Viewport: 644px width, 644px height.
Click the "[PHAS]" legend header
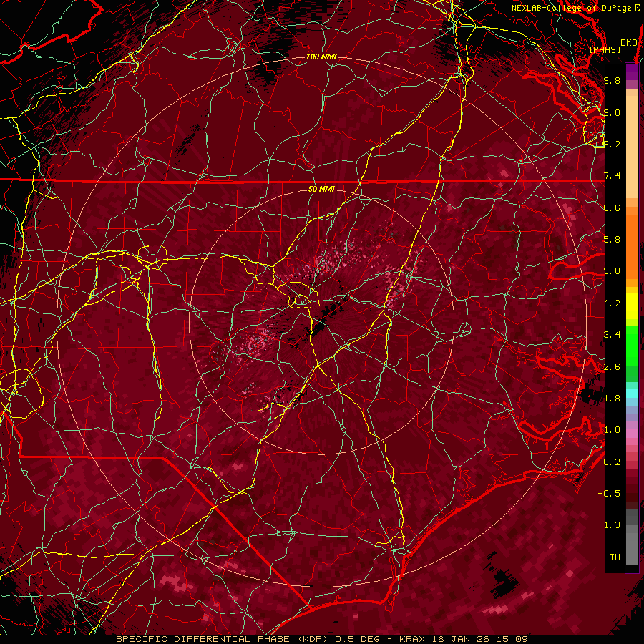pos(605,50)
